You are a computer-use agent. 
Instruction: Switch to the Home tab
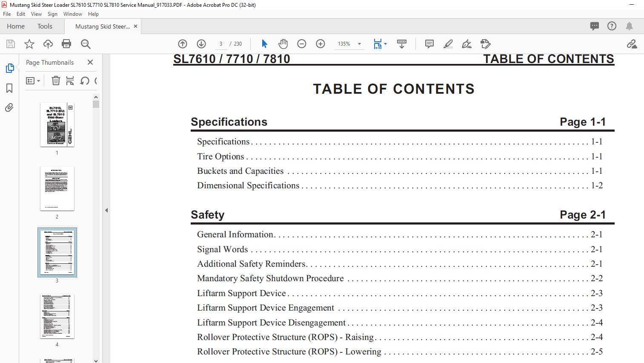click(16, 26)
